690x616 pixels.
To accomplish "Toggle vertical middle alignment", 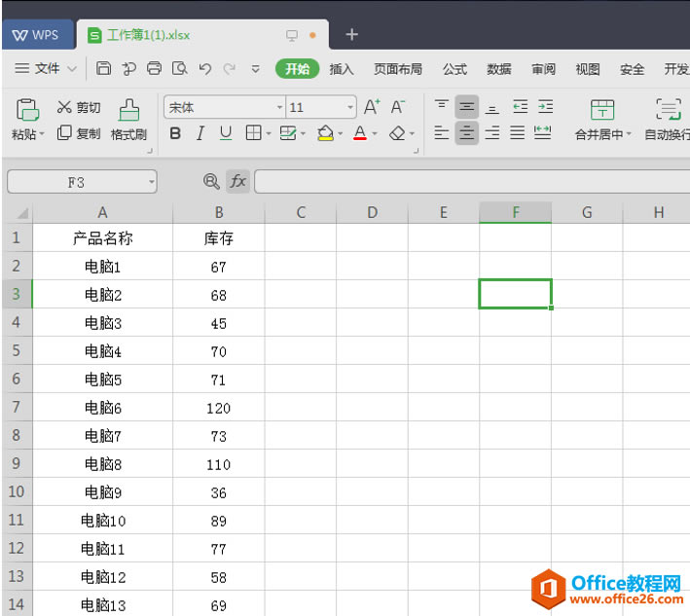I will tap(467, 107).
